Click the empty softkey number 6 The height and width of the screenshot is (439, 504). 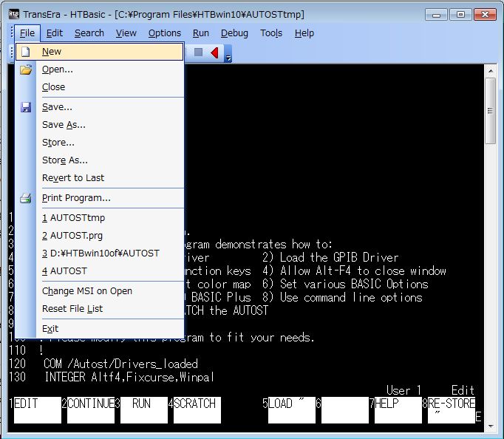[x=345, y=409]
